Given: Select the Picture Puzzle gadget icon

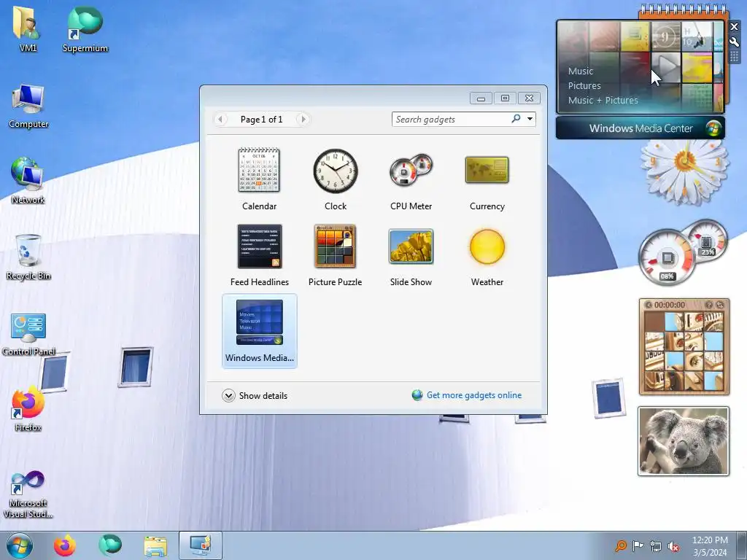Looking at the screenshot, I should click(335, 246).
